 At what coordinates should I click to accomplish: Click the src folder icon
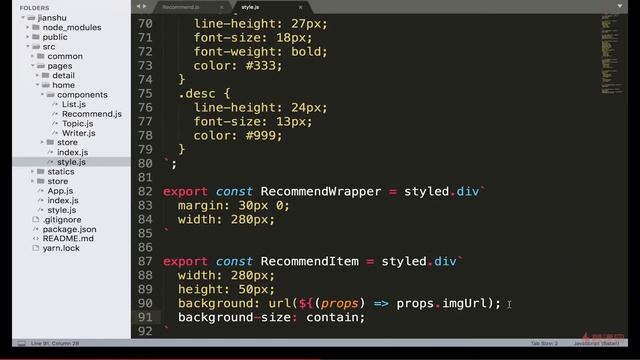click(36, 47)
